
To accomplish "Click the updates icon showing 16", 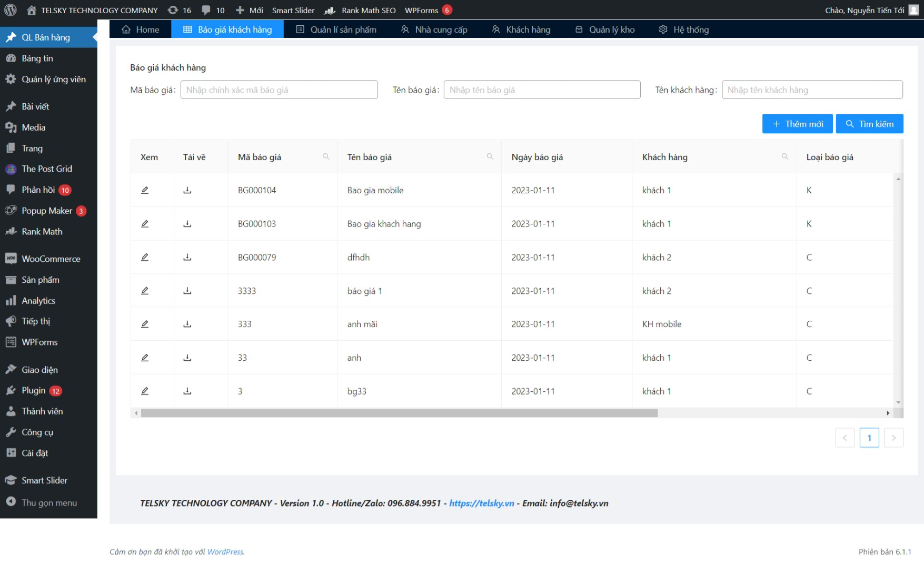I will coord(179,10).
